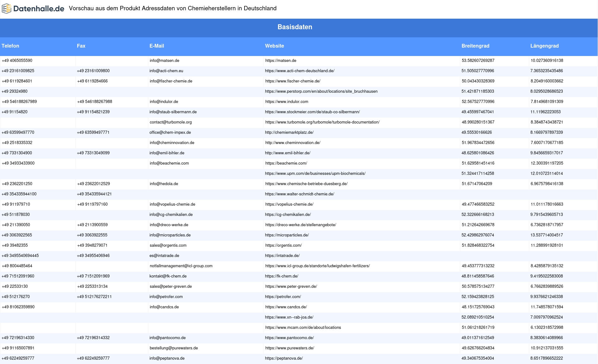Select the email info@hedola.de
598x364 pixels.
coord(164,184)
